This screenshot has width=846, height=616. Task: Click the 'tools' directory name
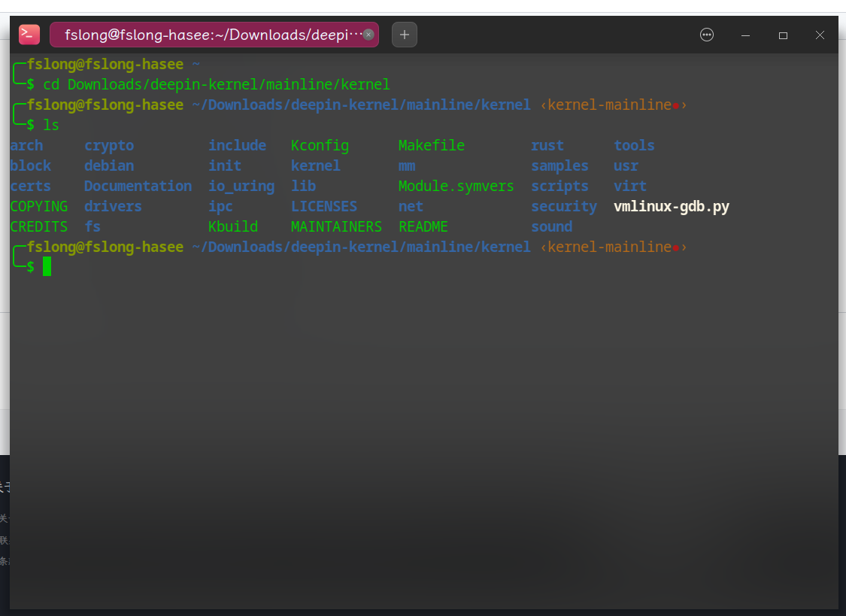pos(635,146)
